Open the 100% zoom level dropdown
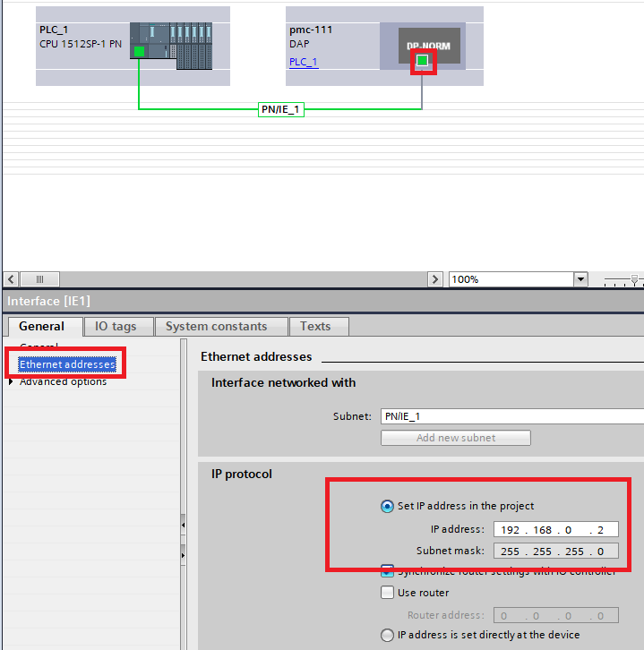The height and width of the screenshot is (650, 644). pos(580,279)
